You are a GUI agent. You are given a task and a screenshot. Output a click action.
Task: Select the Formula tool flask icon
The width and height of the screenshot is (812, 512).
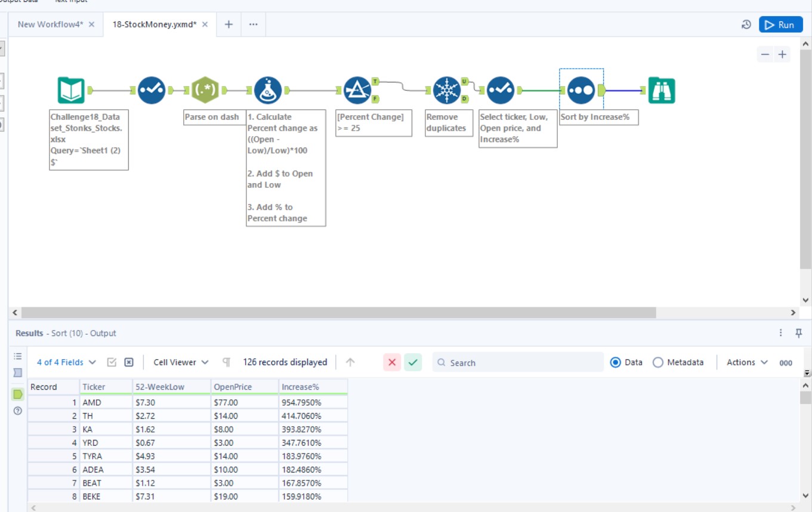pyautogui.click(x=268, y=91)
